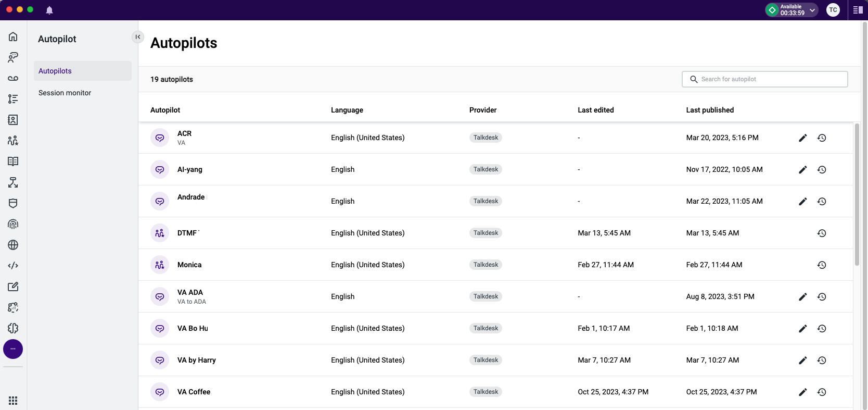View version history for VA ADA
868x410 pixels.
point(822,297)
